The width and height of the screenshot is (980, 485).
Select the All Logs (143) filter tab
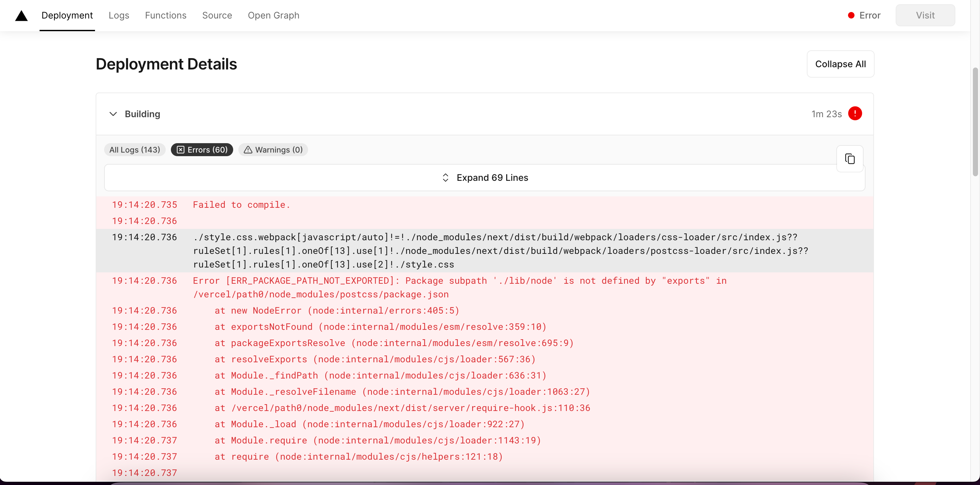tap(134, 149)
